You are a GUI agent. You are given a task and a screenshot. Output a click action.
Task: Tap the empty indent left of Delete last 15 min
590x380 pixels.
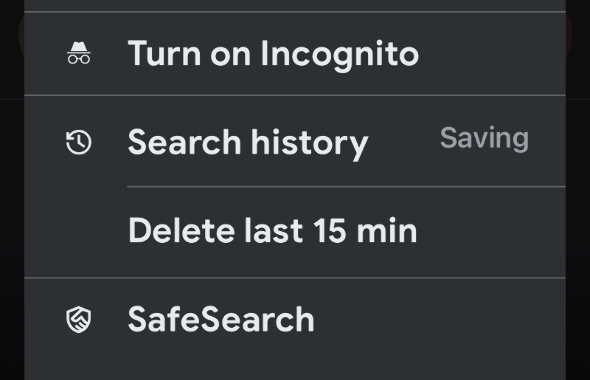[76, 232]
